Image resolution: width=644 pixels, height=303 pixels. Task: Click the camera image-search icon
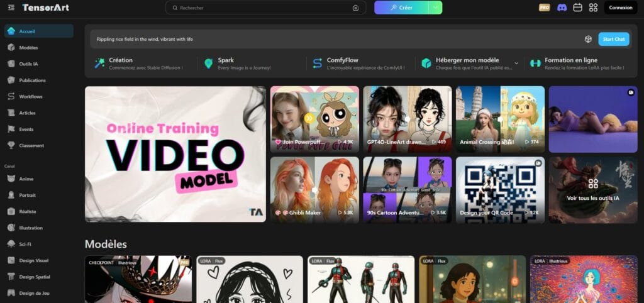coord(356,8)
